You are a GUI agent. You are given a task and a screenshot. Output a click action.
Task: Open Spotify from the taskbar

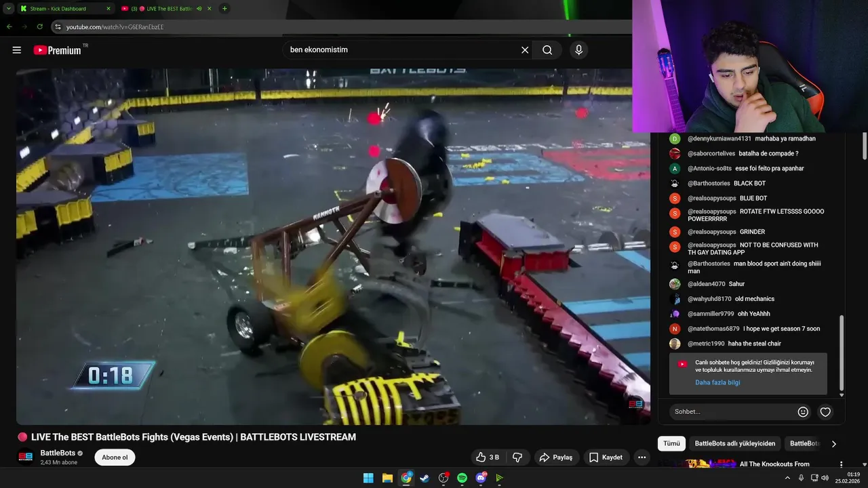[x=462, y=478]
